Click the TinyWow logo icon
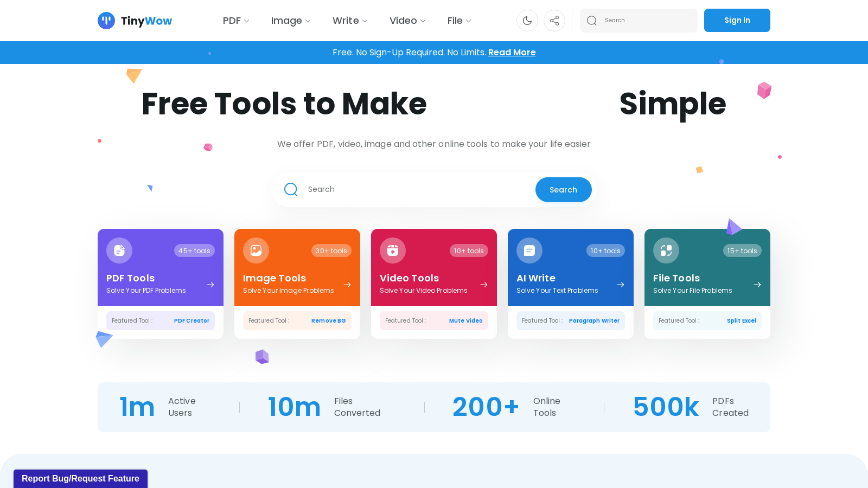Viewport: 868px width, 488px height. click(106, 21)
